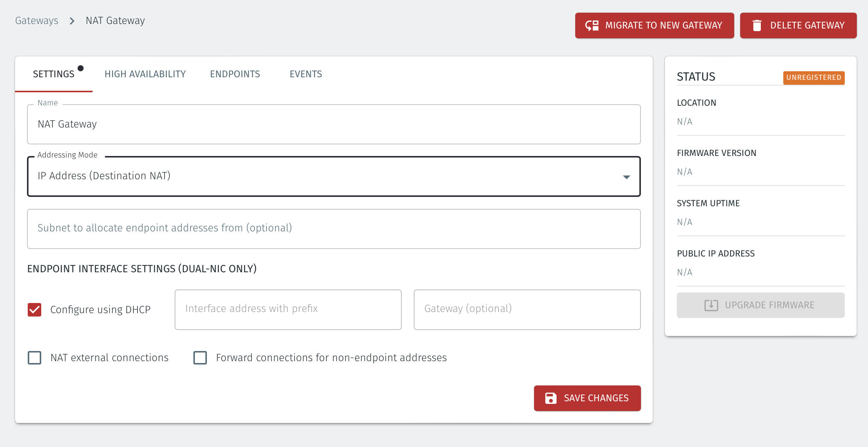Switch to the High Availability tab
Screen dimensions: 868x447
145,74
